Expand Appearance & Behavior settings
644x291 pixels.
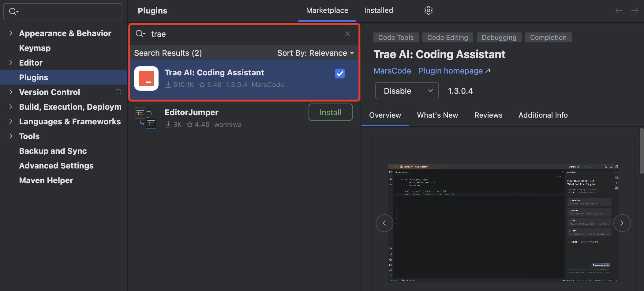11,33
